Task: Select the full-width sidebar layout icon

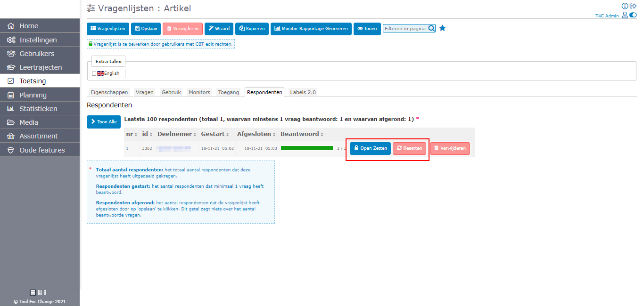Action: pyautogui.click(x=33, y=292)
